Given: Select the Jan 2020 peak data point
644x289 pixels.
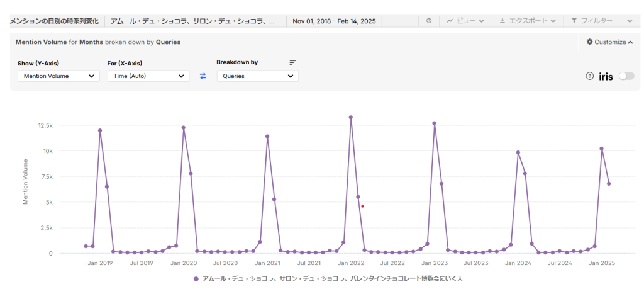Looking at the screenshot, I should tap(184, 127).
